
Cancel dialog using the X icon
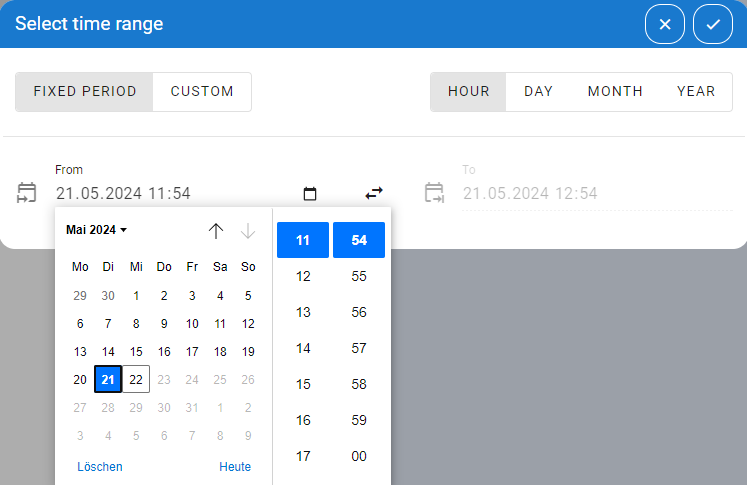point(665,24)
